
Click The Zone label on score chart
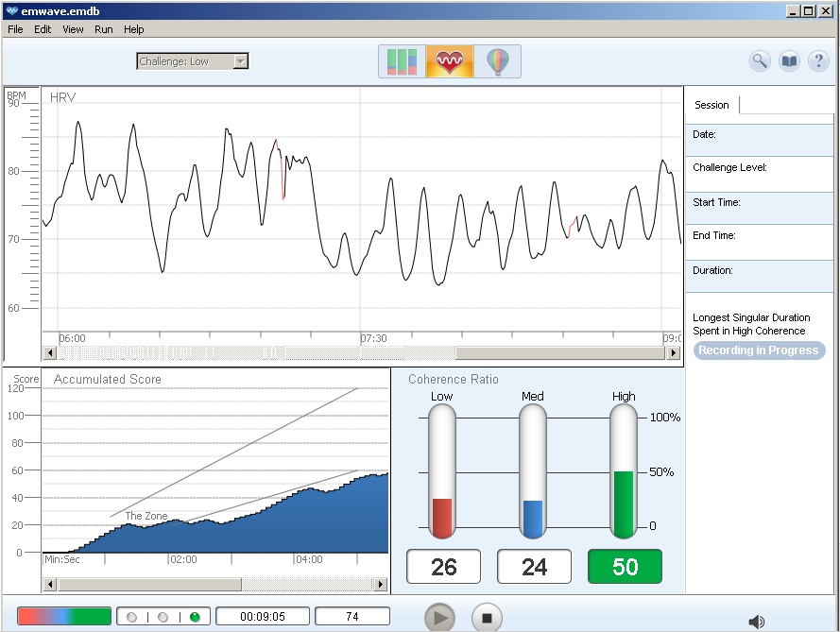[x=146, y=516]
